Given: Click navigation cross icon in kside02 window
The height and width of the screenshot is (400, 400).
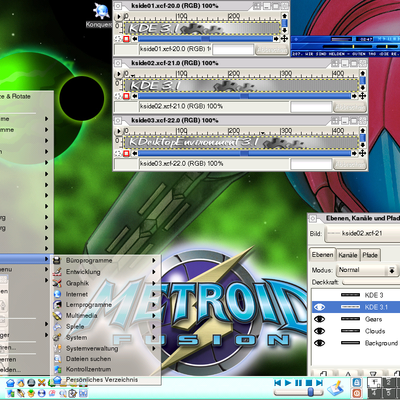Looking at the screenshot, I should (362, 96).
